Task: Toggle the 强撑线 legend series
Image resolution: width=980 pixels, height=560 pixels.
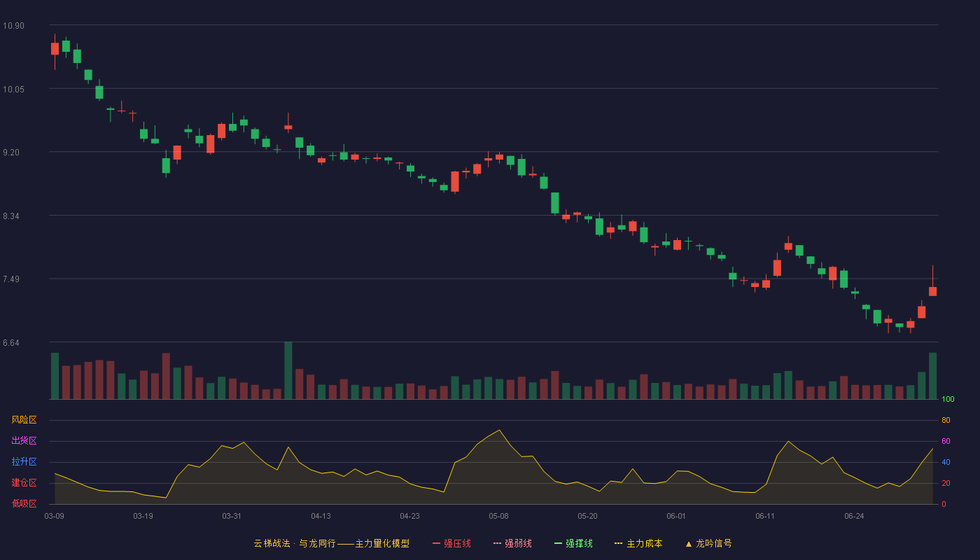Action: pos(573,543)
